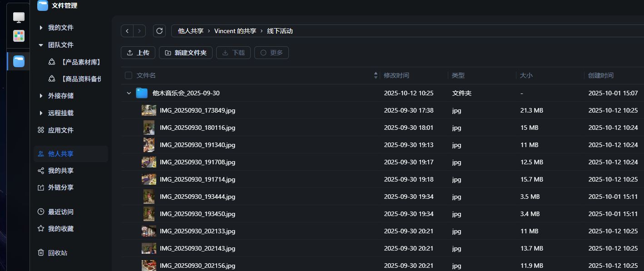
Task: Click the blue file manager dock icon
Action: [x=19, y=61]
